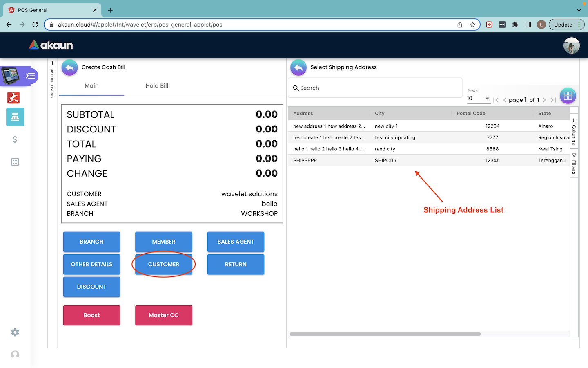The height and width of the screenshot is (368, 588).
Task: Click the horizontal scrollbar under address table
Action: click(385, 334)
